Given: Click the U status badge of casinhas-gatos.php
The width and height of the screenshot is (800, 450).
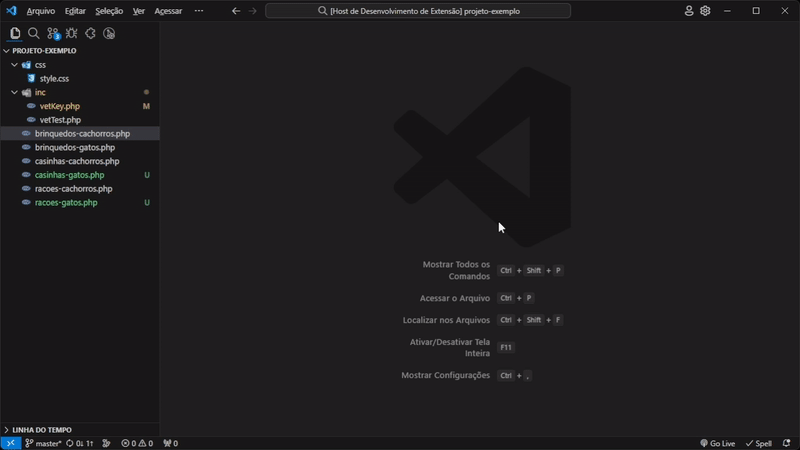Looking at the screenshot, I should coord(147,175).
